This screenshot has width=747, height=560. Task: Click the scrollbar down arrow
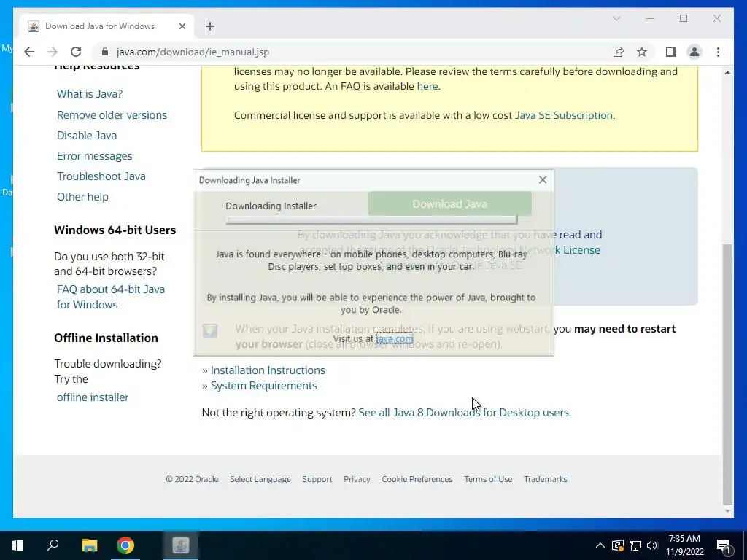coord(727,511)
